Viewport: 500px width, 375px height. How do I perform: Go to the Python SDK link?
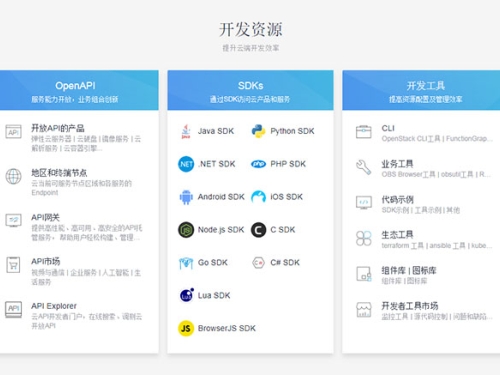292,131
